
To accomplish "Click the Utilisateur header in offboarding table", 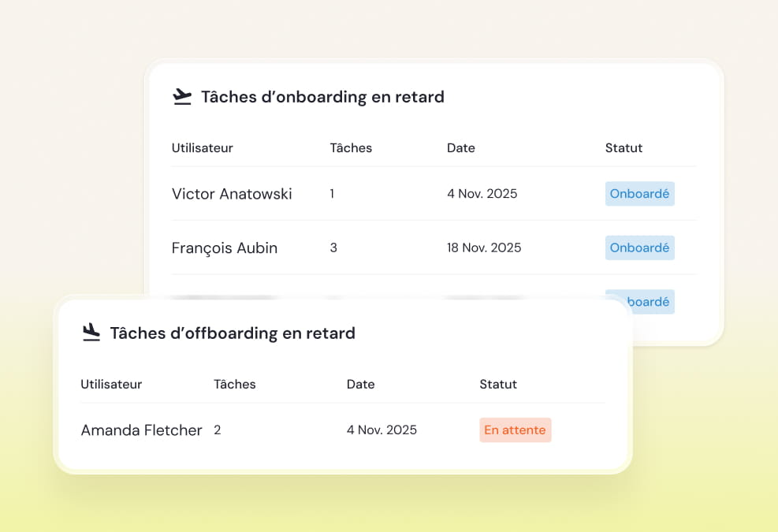I will coord(111,384).
